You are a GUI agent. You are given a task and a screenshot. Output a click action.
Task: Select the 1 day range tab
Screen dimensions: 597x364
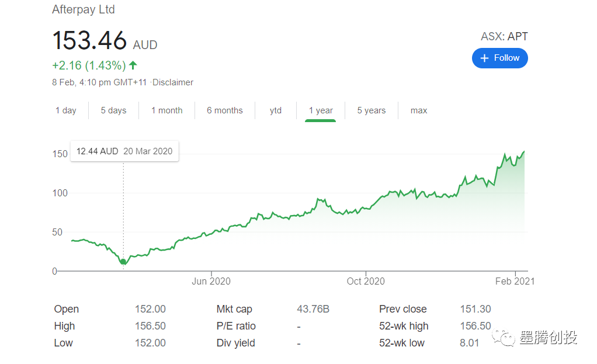[66, 110]
